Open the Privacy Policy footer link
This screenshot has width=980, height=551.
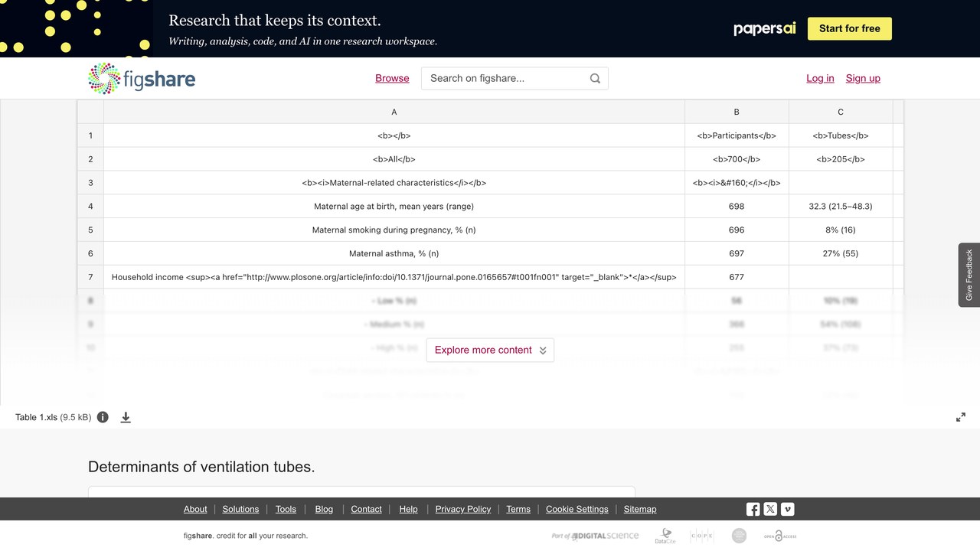(x=463, y=509)
